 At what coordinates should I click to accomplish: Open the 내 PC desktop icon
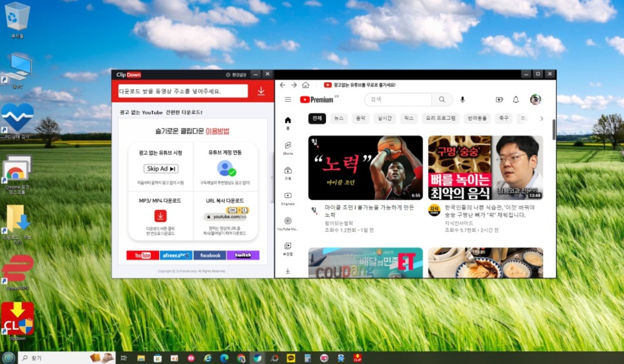click(x=17, y=71)
